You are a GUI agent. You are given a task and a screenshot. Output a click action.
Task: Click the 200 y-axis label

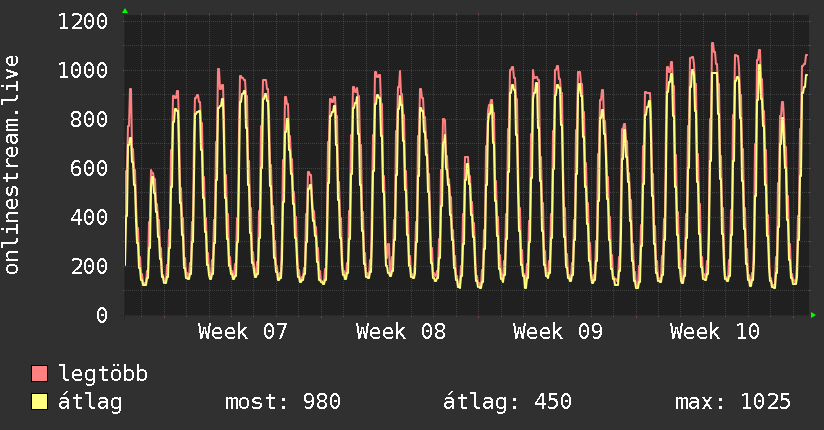pyautogui.click(x=89, y=266)
